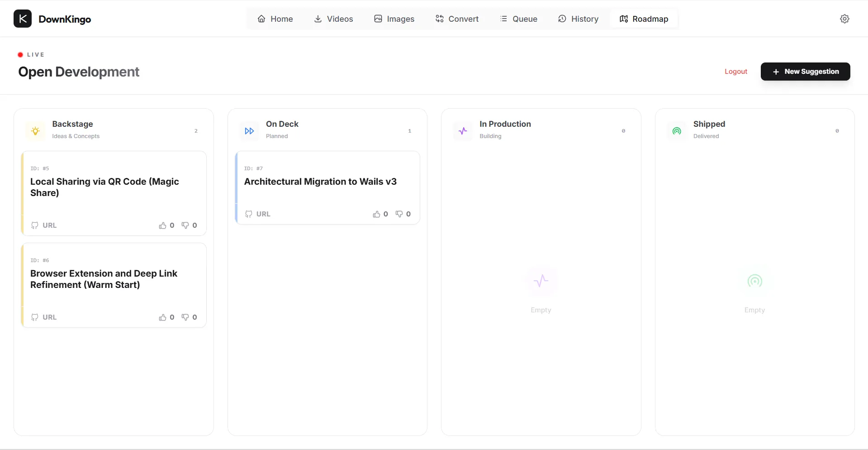Select the Convert tool icon
Viewport: 868px width, 450px height.
[x=440, y=19]
